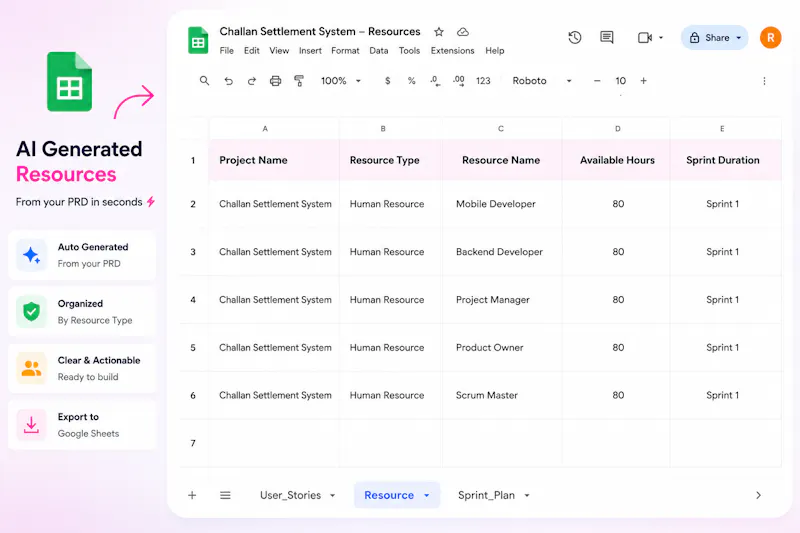The width and height of the screenshot is (800, 533).
Task: Select the Project Name header cell
Action: pos(274,160)
